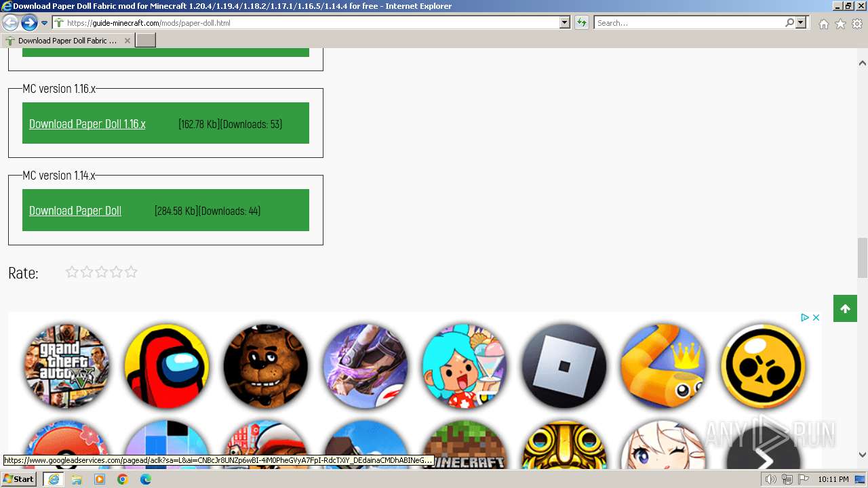Image resolution: width=868 pixels, height=488 pixels.
Task: Click the scrollbar up arrow
Action: [863, 63]
